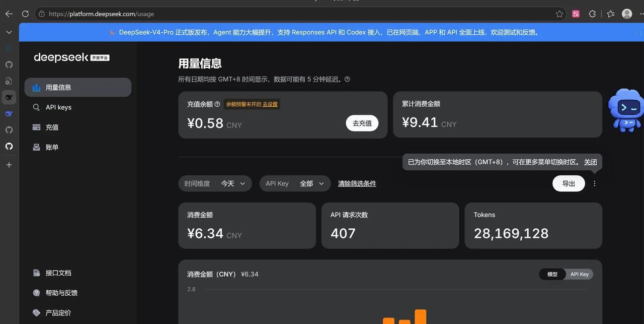
Task: Open a new tab with the plus icon
Action: [x=9, y=165]
